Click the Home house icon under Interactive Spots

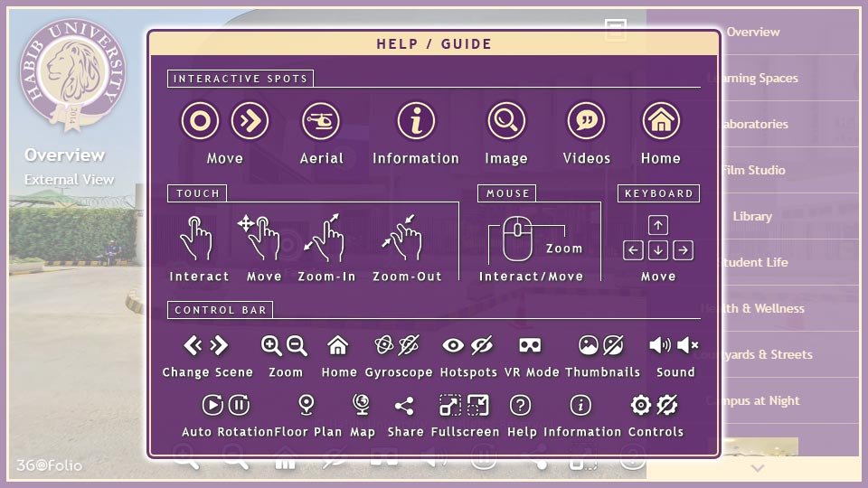[660, 121]
